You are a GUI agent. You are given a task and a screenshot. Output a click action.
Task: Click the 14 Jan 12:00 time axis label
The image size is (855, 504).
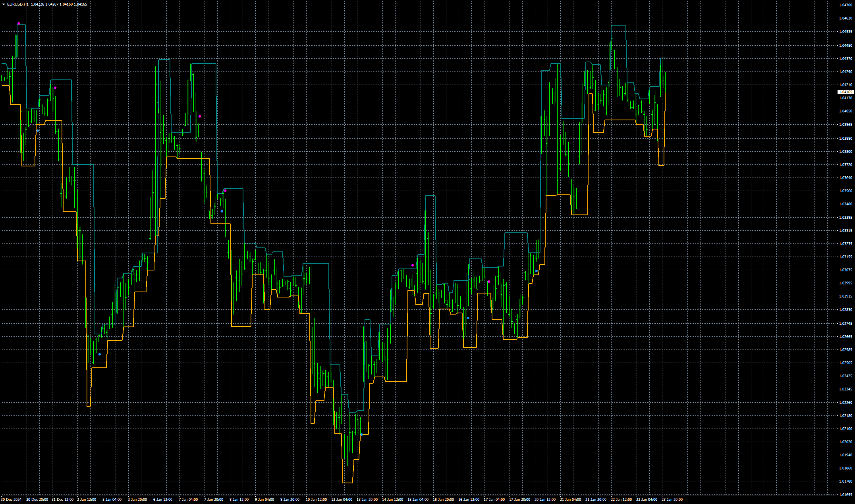(x=393, y=500)
